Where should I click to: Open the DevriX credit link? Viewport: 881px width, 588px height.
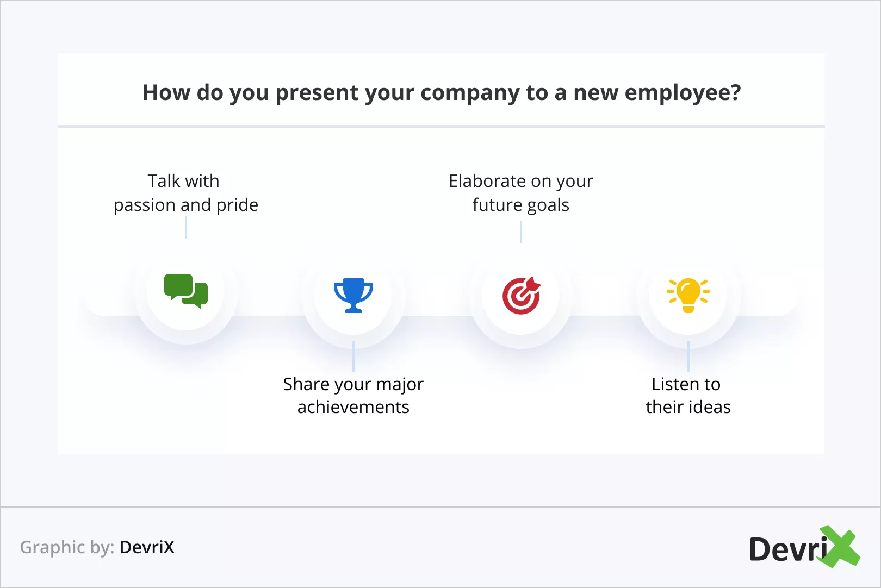point(147,547)
